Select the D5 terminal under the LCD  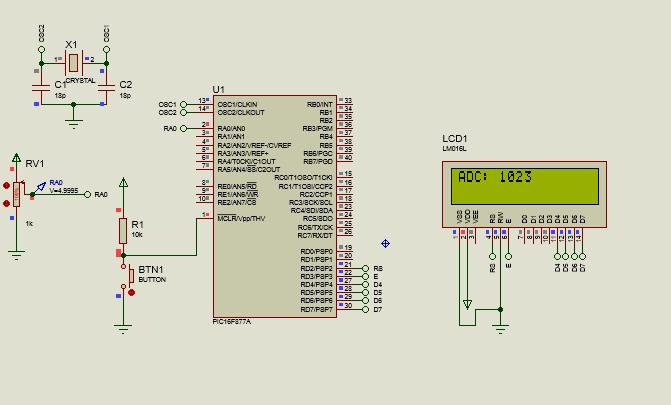(565, 257)
